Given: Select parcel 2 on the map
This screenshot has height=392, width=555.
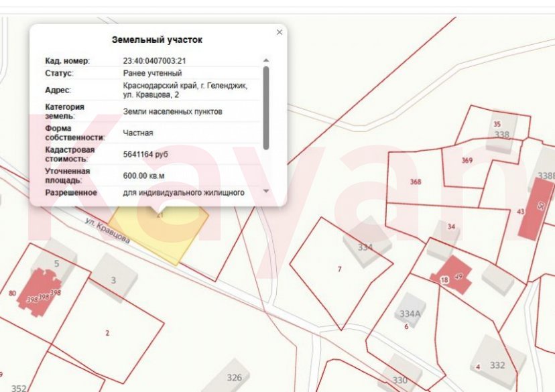Looking at the screenshot, I should (x=107, y=333).
